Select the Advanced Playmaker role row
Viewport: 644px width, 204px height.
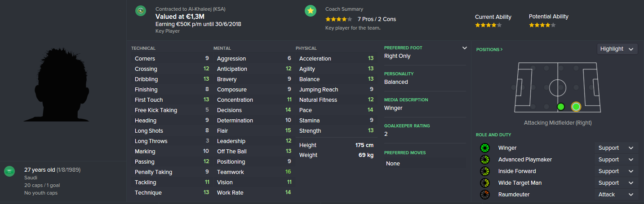pyautogui.click(x=525, y=160)
